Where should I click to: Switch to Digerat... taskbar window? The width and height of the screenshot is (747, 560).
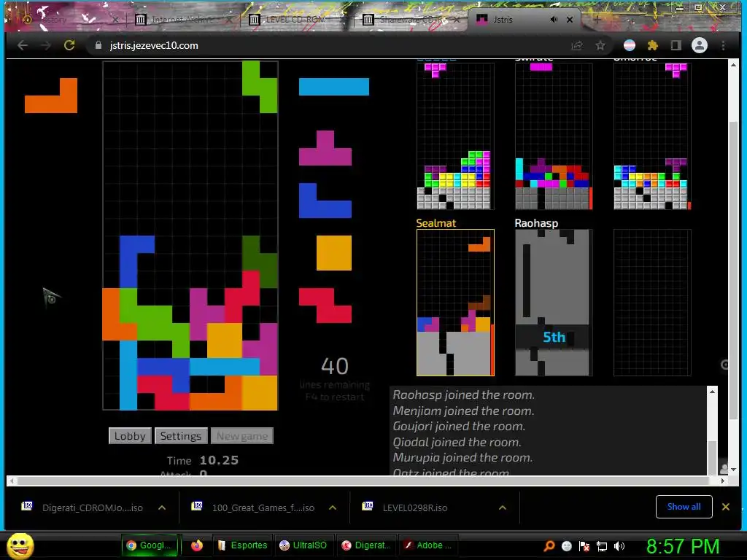366,545
